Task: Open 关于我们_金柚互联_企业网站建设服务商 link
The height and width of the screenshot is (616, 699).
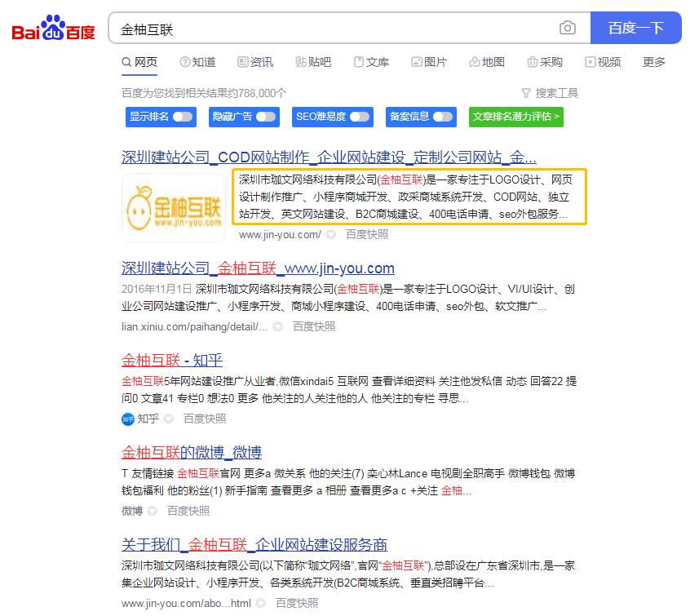Action: [x=254, y=545]
